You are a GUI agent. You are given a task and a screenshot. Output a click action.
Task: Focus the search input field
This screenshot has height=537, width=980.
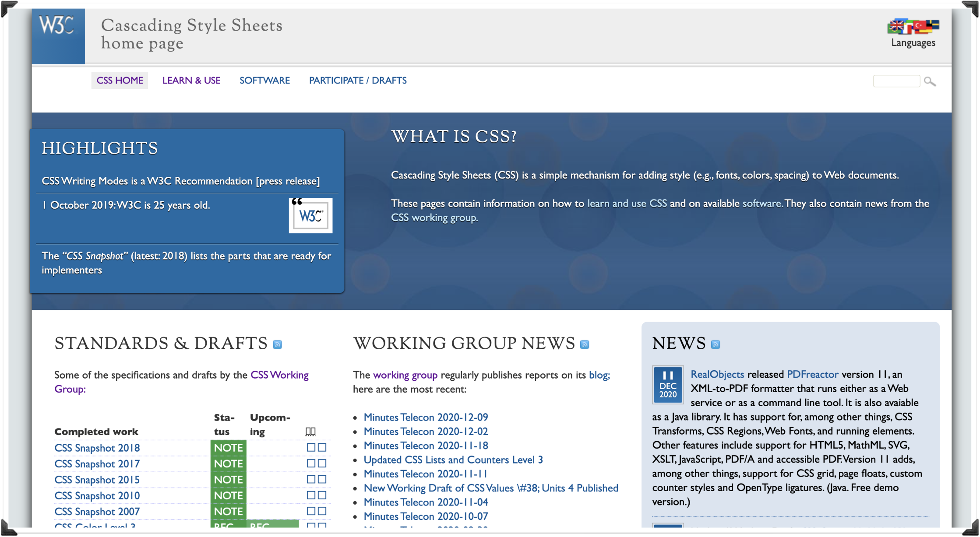(896, 81)
